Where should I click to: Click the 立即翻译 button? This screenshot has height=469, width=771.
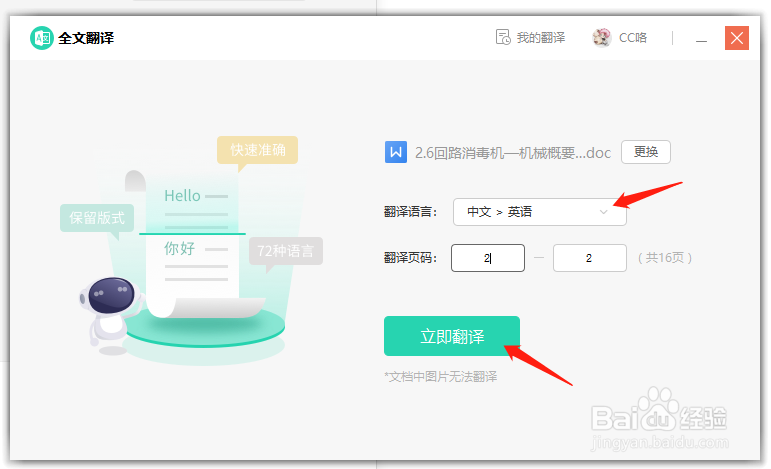click(452, 336)
